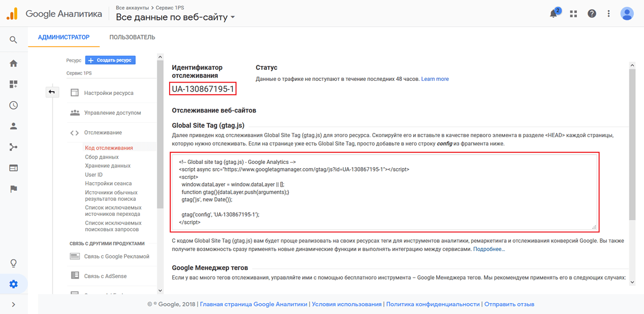Click the Отслеживание веб-сайтов heading
The image size is (644, 314).
click(214, 110)
